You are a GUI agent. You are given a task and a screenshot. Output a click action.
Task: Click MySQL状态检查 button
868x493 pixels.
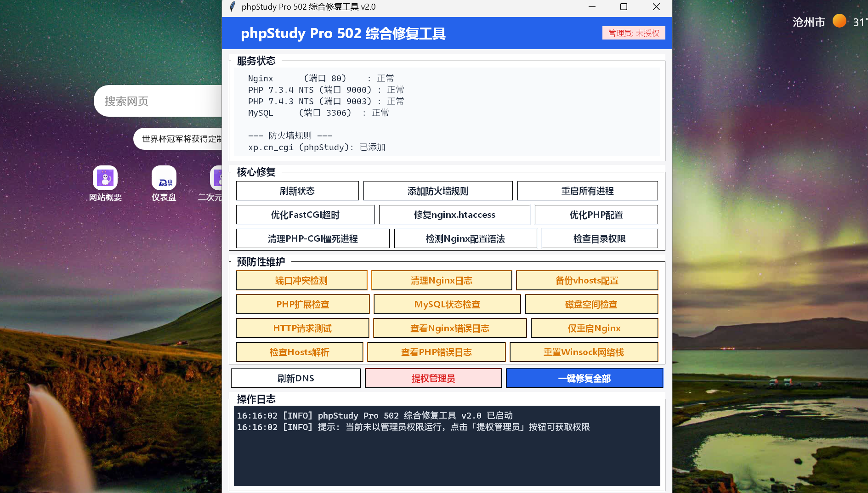pyautogui.click(x=447, y=304)
